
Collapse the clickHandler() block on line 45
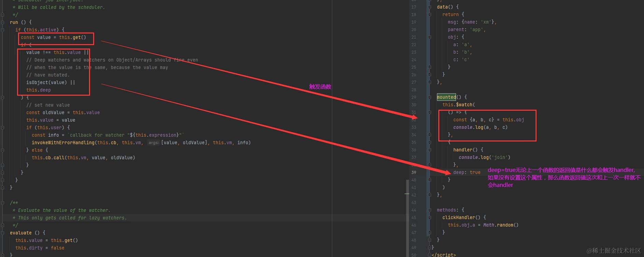pyautogui.click(x=429, y=218)
